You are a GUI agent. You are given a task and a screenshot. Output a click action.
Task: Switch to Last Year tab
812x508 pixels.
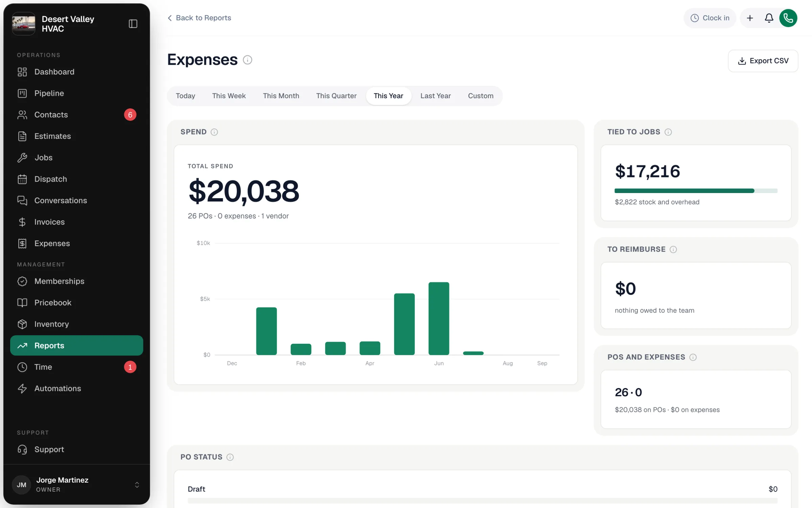pyautogui.click(x=435, y=96)
